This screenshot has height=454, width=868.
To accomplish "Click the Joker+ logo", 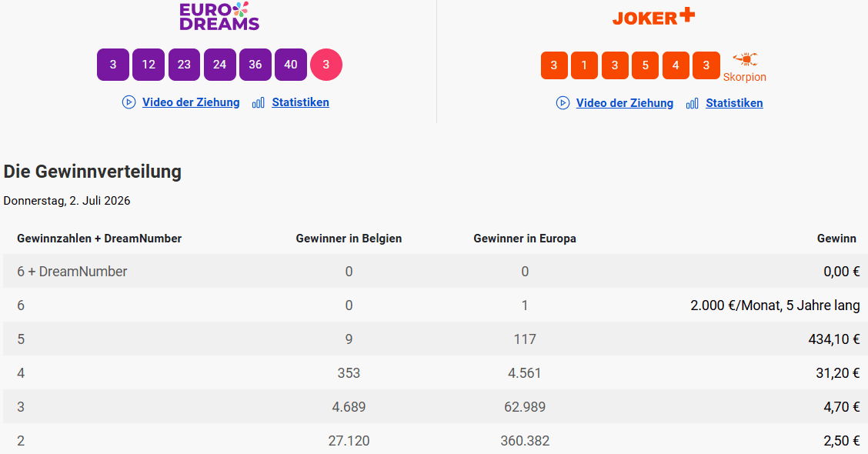I will pos(653,17).
